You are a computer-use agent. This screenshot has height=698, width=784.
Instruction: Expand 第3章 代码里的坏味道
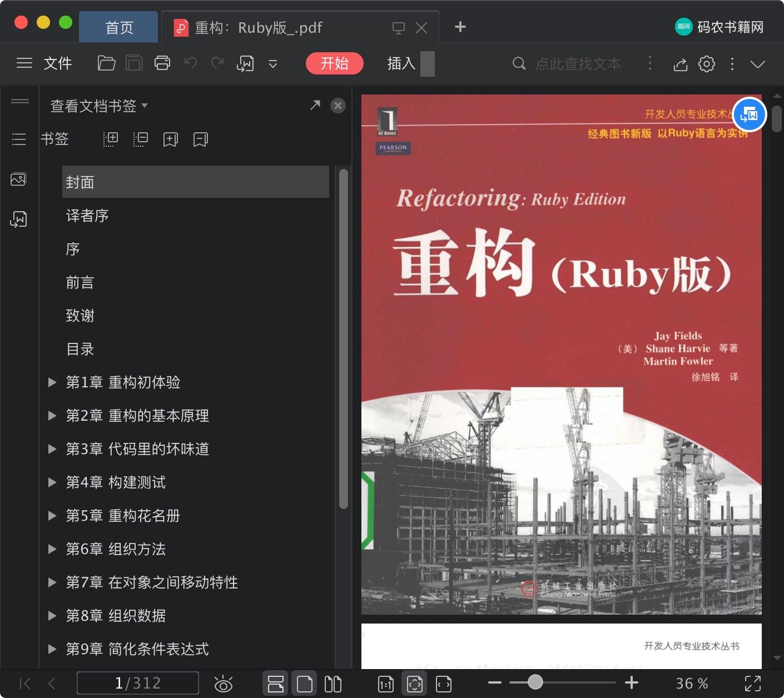(x=52, y=449)
